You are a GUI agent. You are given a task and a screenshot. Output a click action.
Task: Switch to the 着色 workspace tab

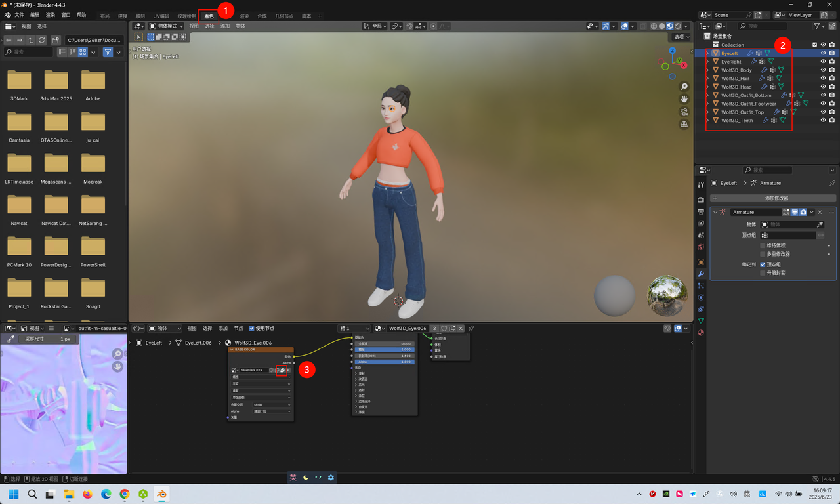(x=209, y=16)
